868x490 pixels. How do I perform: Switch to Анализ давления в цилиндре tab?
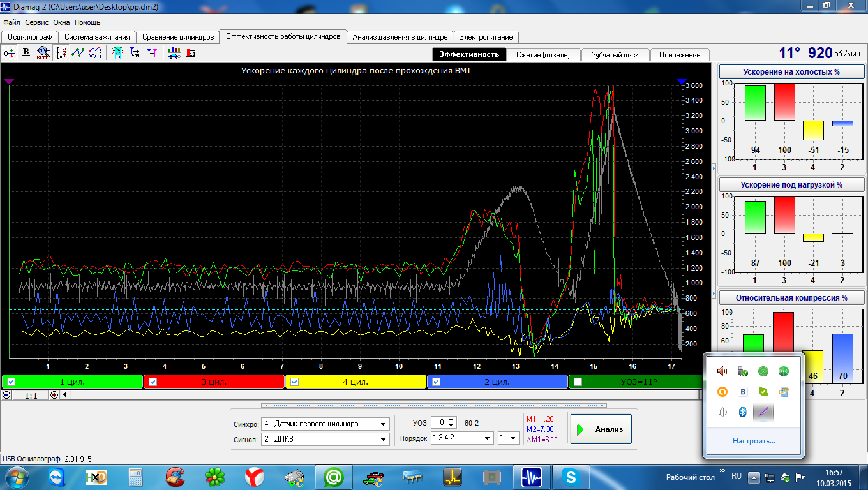[401, 37]
